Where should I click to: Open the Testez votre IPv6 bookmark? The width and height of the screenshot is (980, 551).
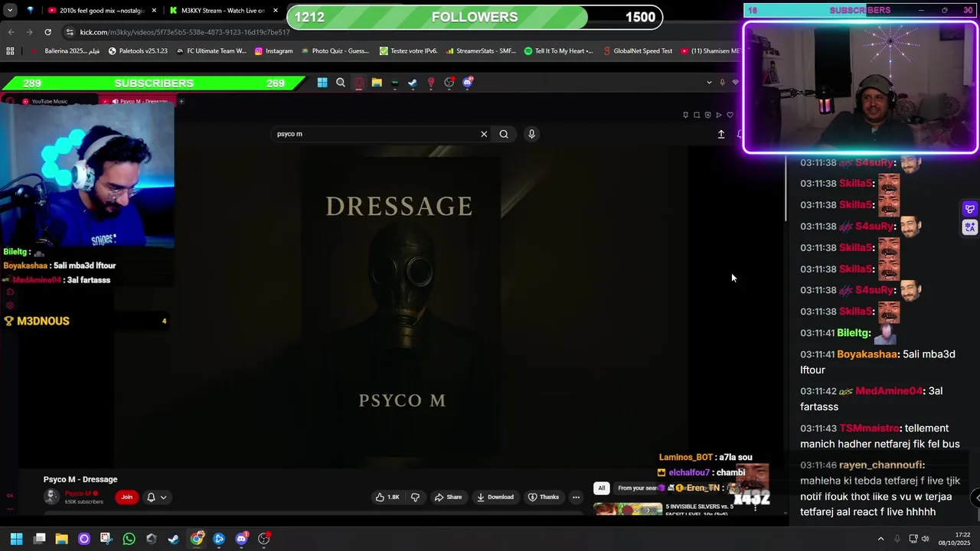(x=408, y=51)
